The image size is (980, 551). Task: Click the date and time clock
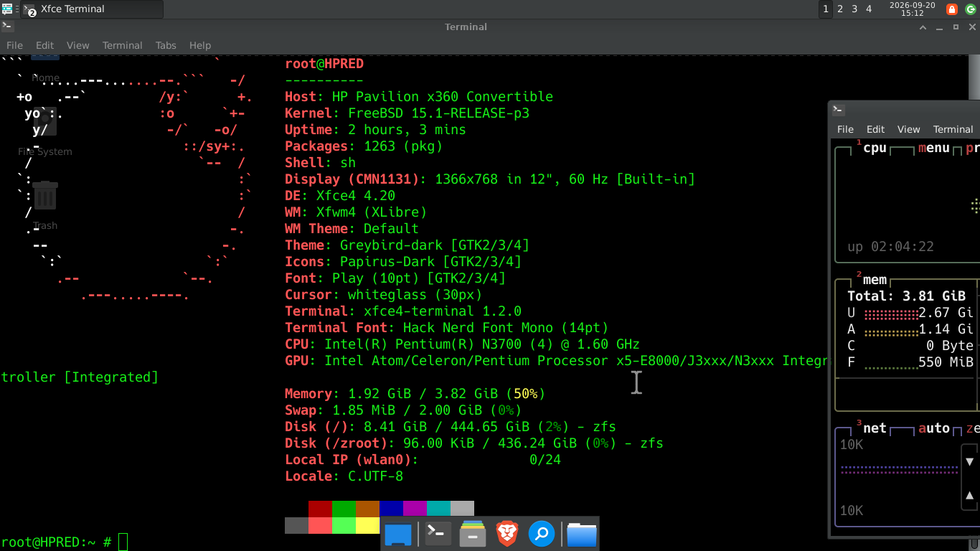click(912, 9)
